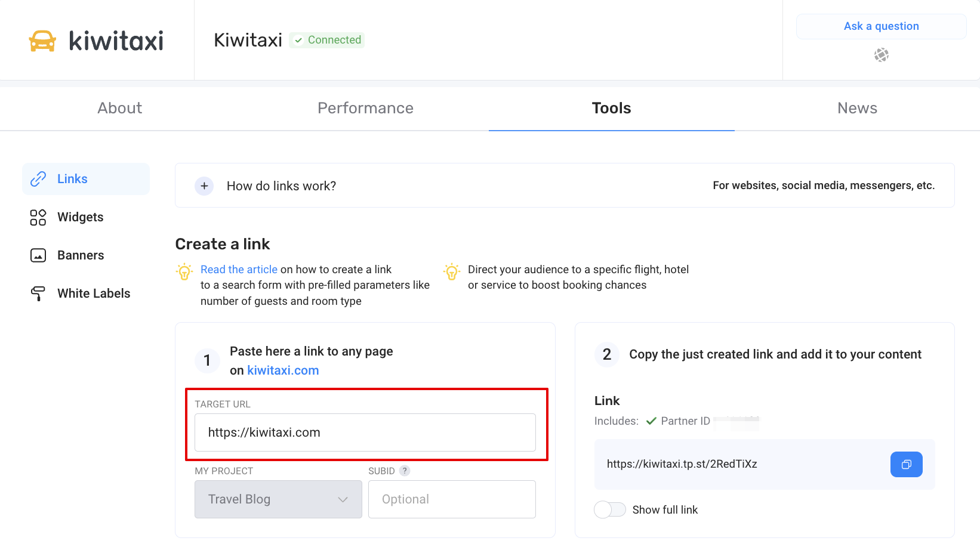Click the Links chain icon in sidebar
This screenshot has width=980, height=550.
[x=38, y=179]
